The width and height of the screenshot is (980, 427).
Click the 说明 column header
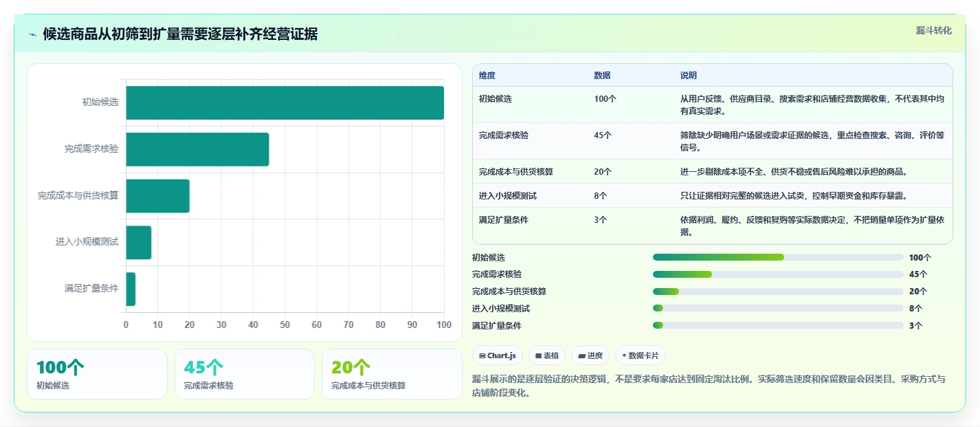(689, 76)
